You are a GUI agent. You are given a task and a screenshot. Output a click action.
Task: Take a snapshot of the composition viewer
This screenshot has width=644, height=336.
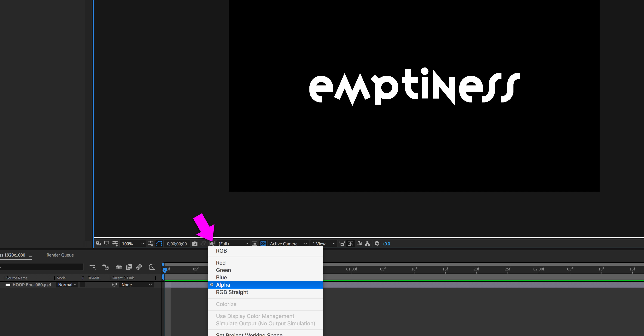tap(195, 244)
